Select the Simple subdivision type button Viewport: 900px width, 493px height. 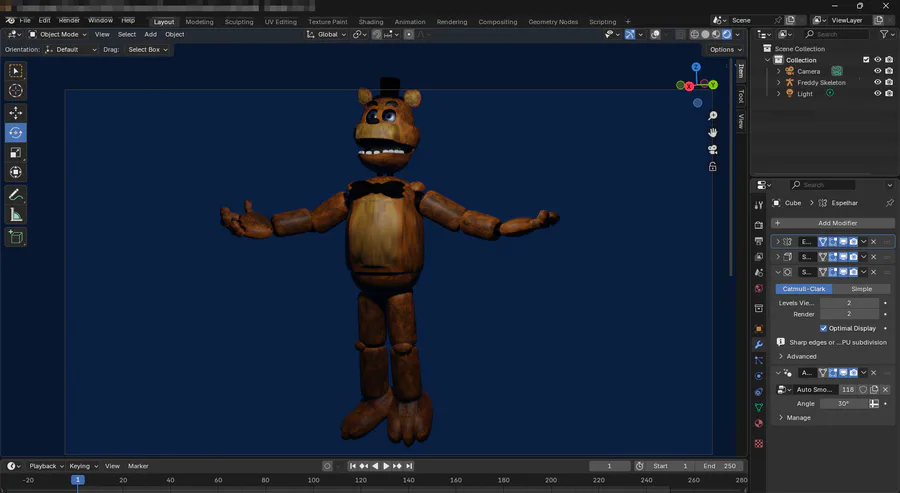(860, 289)
